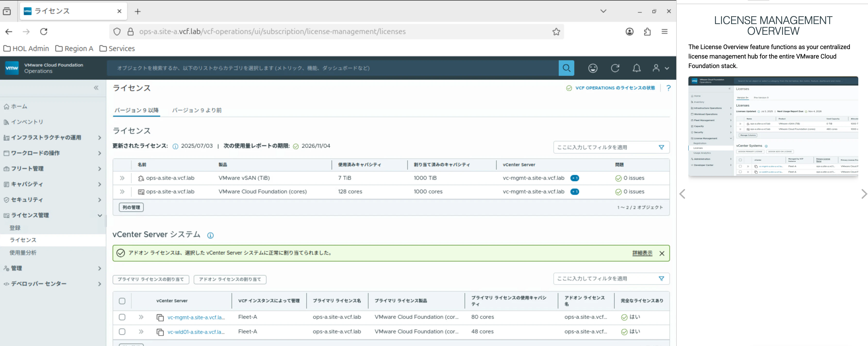The height and width of the screenshot is (346, 868).
Task: Reload the browser page
Action: pyautogui.click(x=44, y=31)
